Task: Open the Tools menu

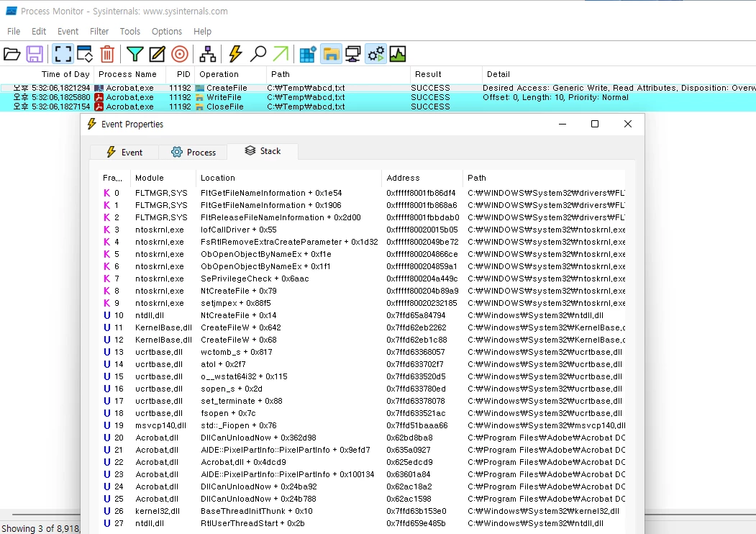Action: tap(129, 32)
